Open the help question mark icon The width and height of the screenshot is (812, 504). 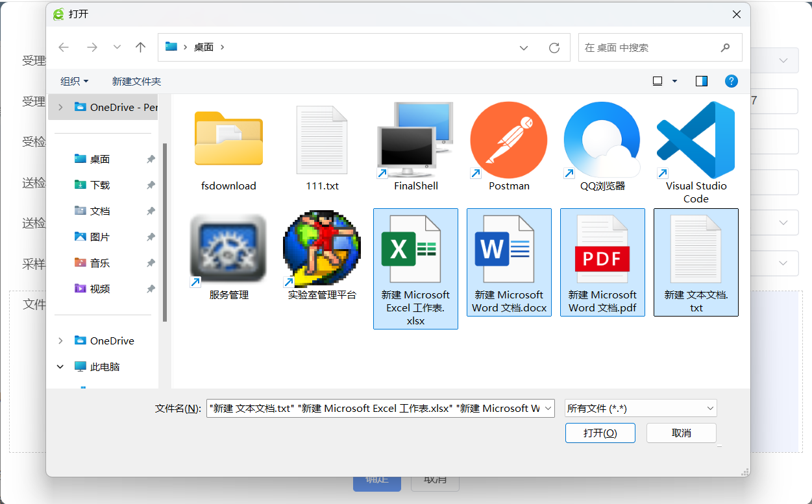click(x=732, y=81)
